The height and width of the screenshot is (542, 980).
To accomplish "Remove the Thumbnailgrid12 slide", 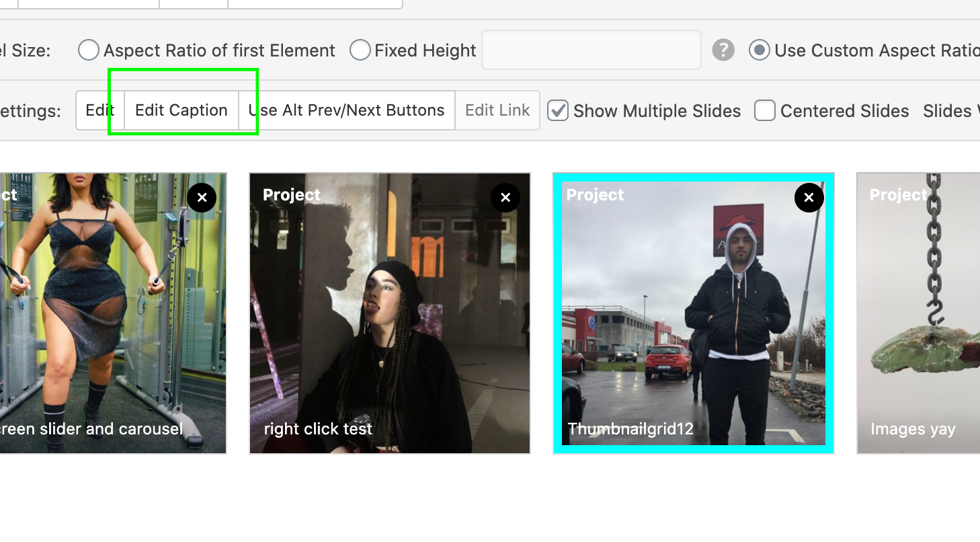I will click(x=809, y=198).
